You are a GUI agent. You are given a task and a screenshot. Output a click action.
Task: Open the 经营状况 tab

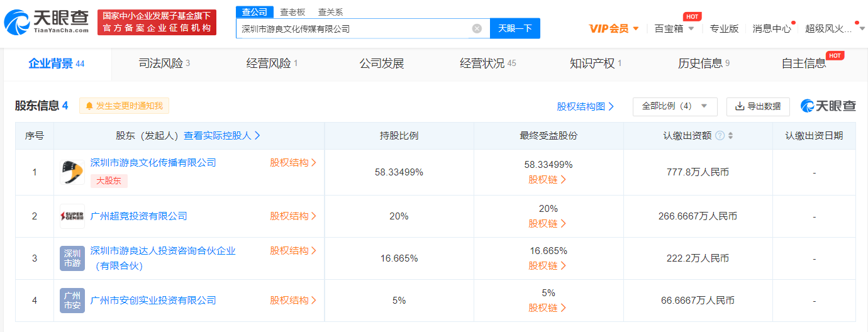click(x=488, y=64)
